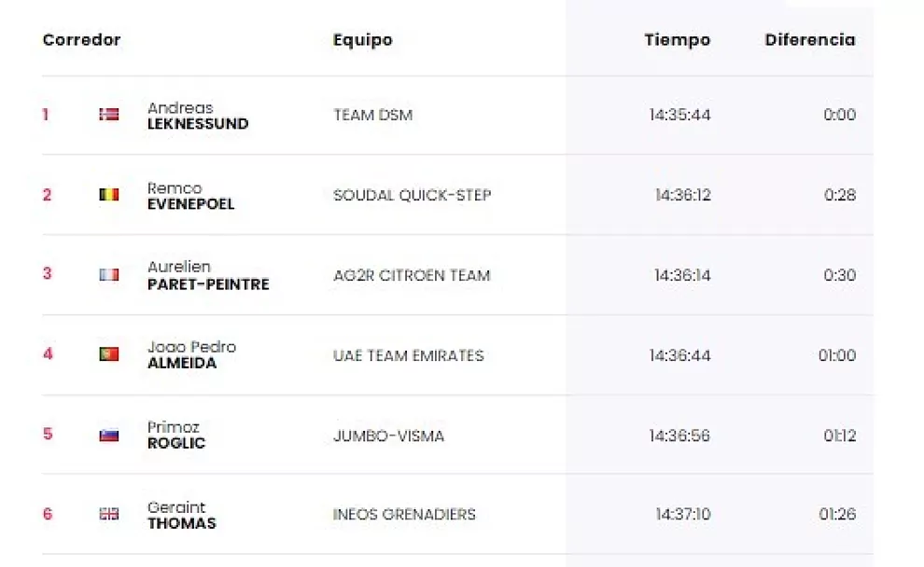Open Primoz ROGLIC rider entry
This screenshot has height=567, width=924.
coord(175,436)
